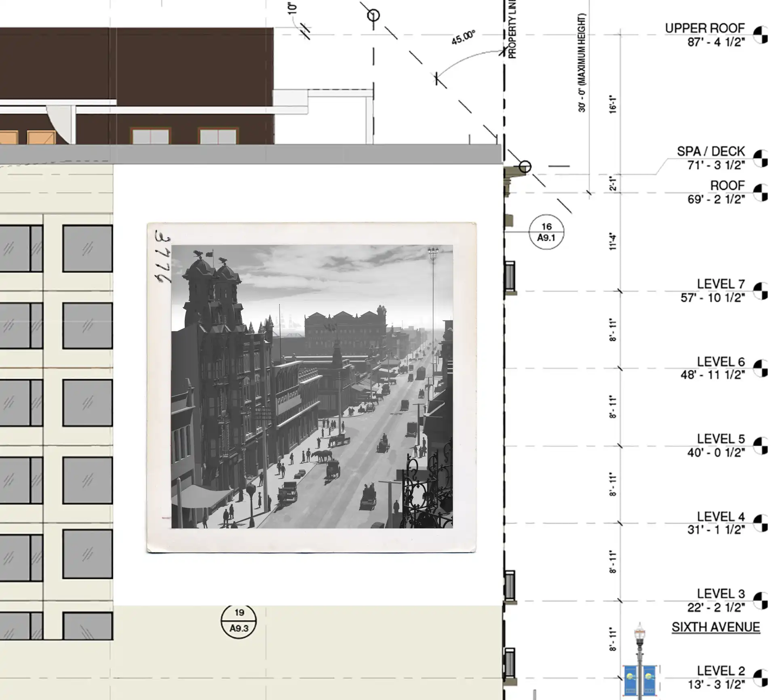Select the LEVEL 4 label
This screenshot has height=700, width=776.
tap(721, 516)
